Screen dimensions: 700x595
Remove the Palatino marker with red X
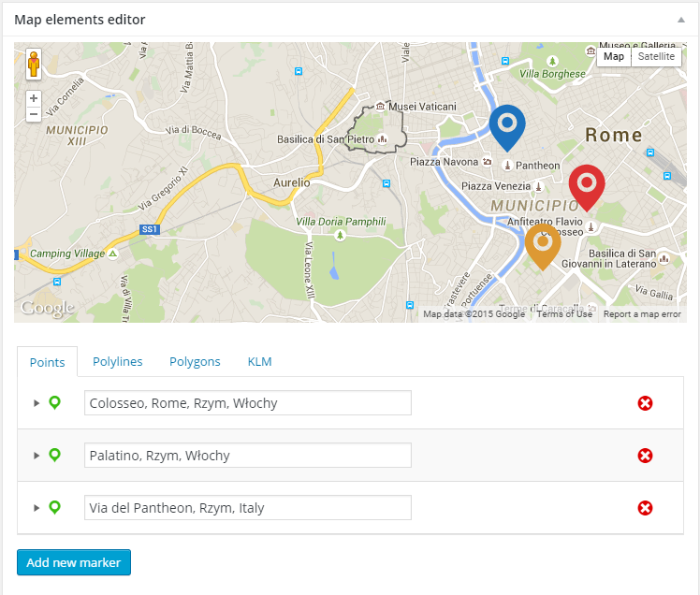(645, 456)
